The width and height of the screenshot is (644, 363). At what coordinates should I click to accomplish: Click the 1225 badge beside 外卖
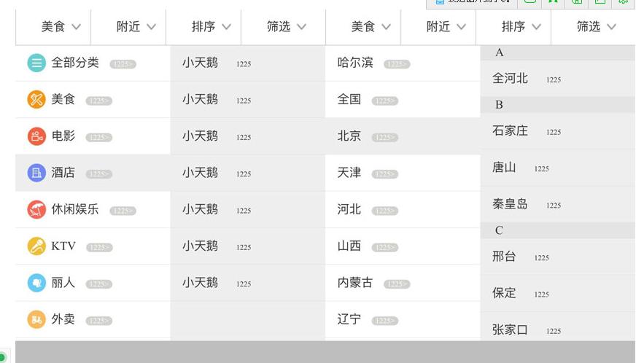99,321
